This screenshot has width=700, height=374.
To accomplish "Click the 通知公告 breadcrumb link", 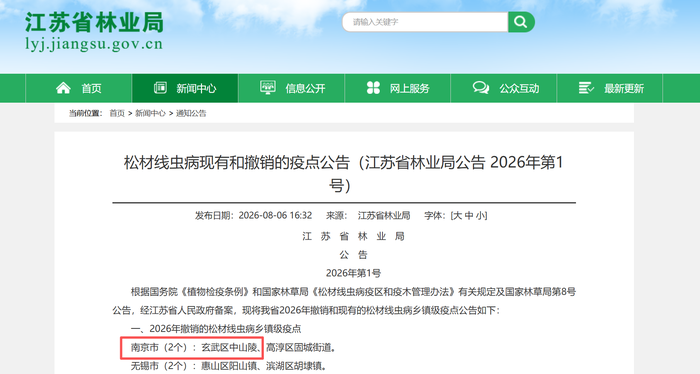I will coord(191,113).
